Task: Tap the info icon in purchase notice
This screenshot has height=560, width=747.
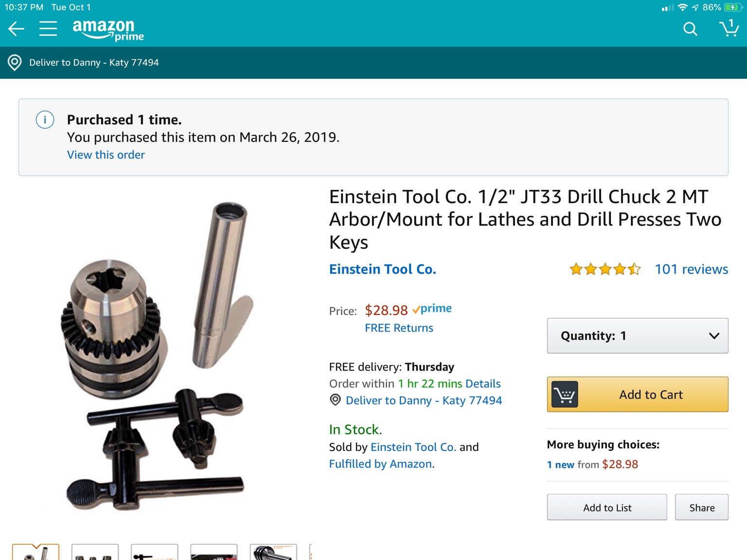Action: 45,120
